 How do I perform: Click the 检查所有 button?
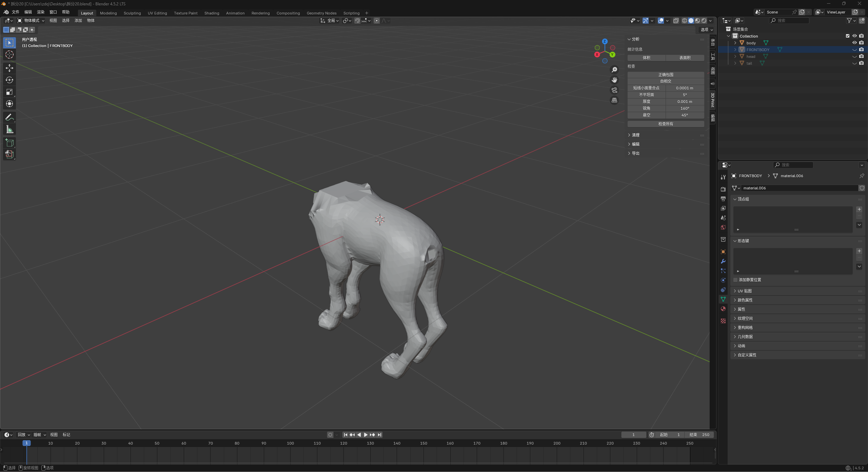[x=665, y=124]
